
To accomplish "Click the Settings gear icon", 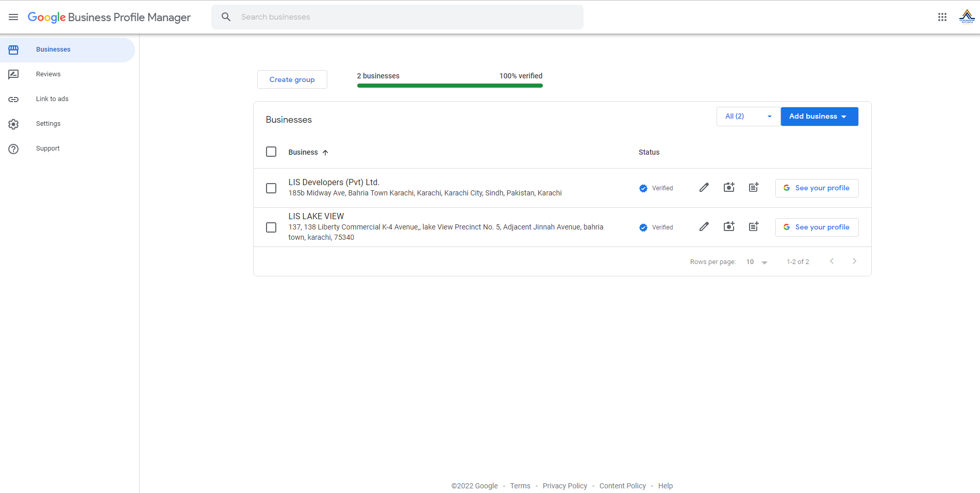I will (x=13, y=124).
